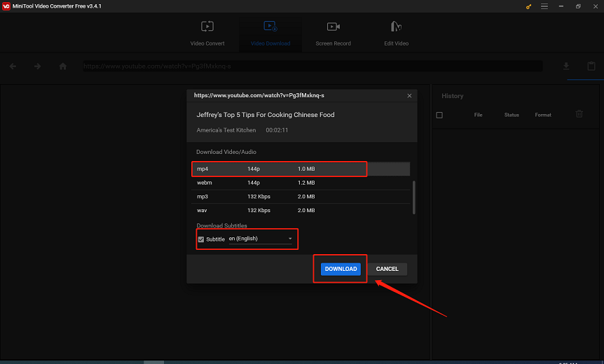Click the YouTube URL address bar

(313, 66)
